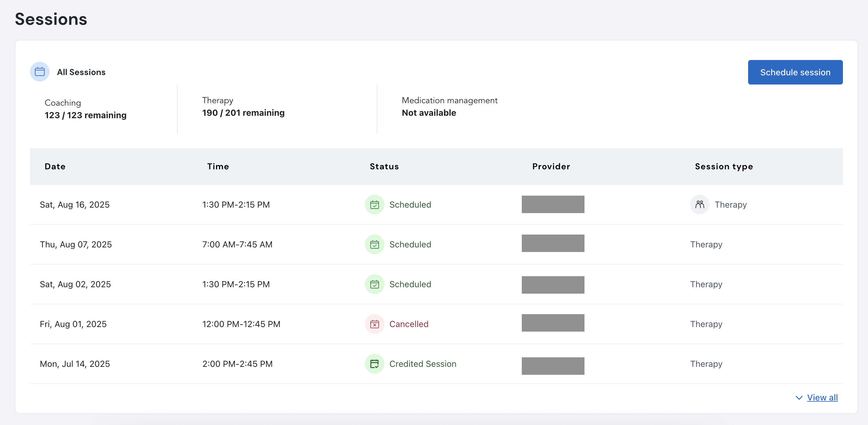Click the chevron beside View all
Screen dimensions: 868x425
pos(799,398)
